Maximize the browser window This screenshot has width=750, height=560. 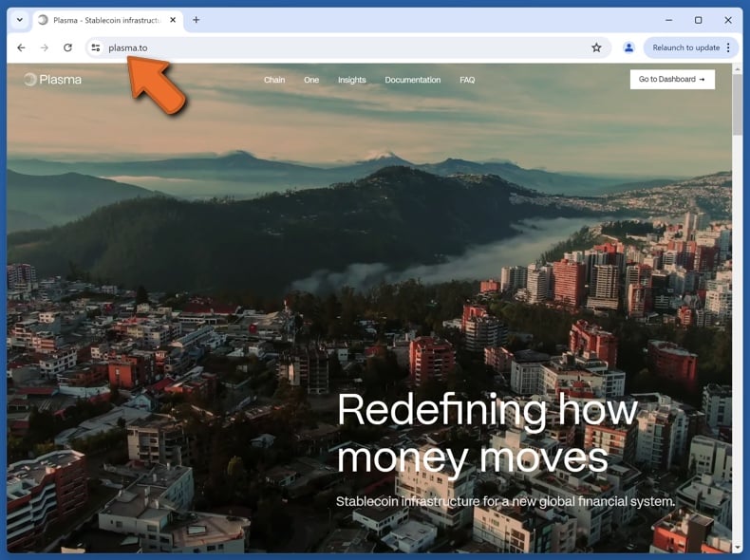(699, 20)
